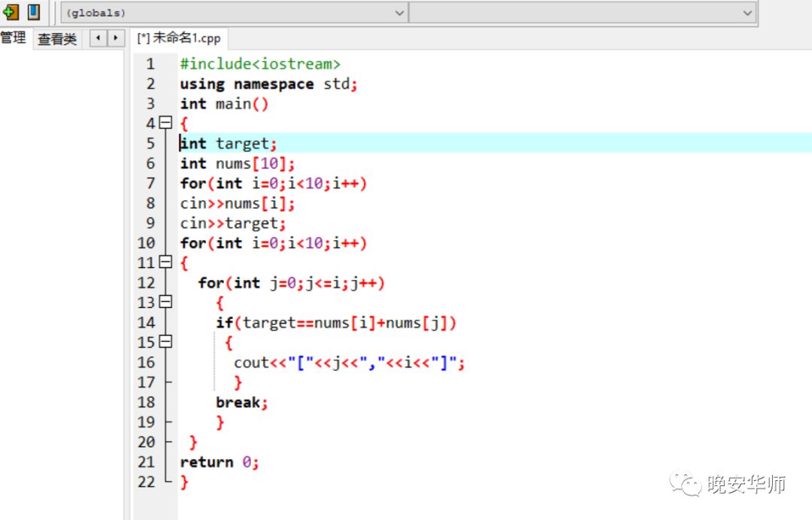The height and width of the screenshot is (520, 812).
Task: Click the 'using namespace std;' line
Action: (x=268, y=84)
